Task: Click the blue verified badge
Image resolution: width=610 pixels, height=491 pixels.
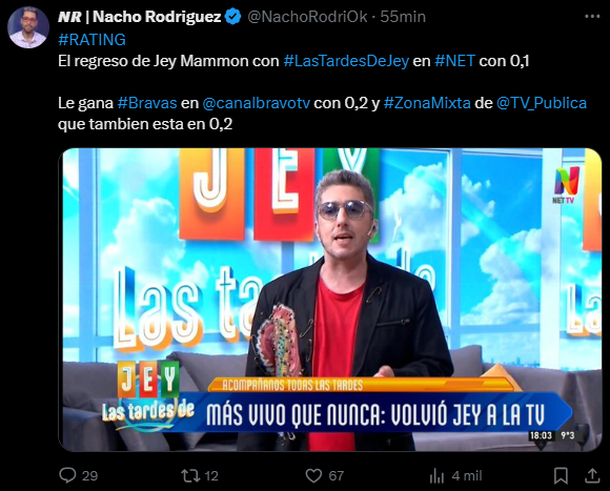Action: pyautogui.click(x=233, y=17)
